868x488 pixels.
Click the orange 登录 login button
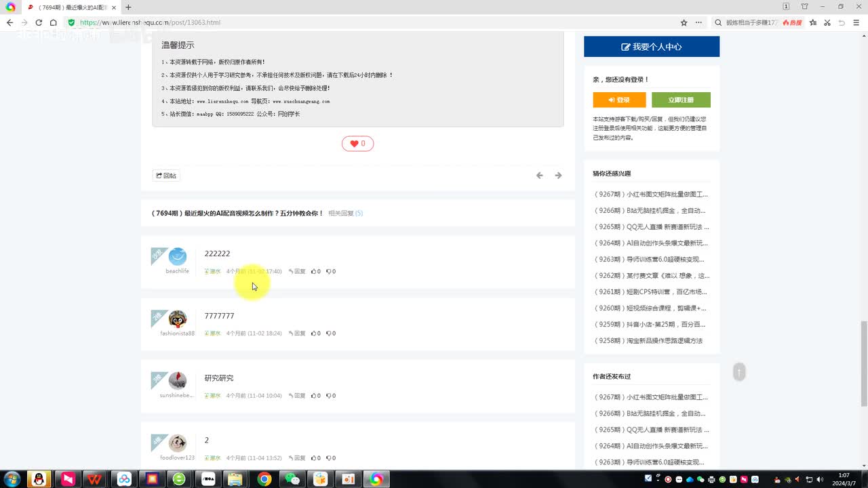[619, 100]
